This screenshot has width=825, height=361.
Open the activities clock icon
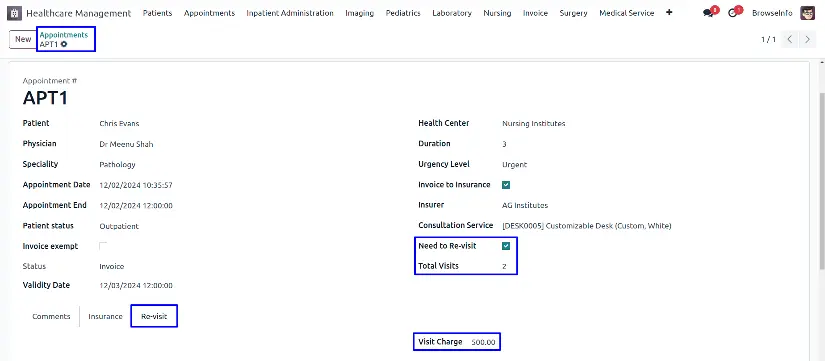click(x=732, y=13)
